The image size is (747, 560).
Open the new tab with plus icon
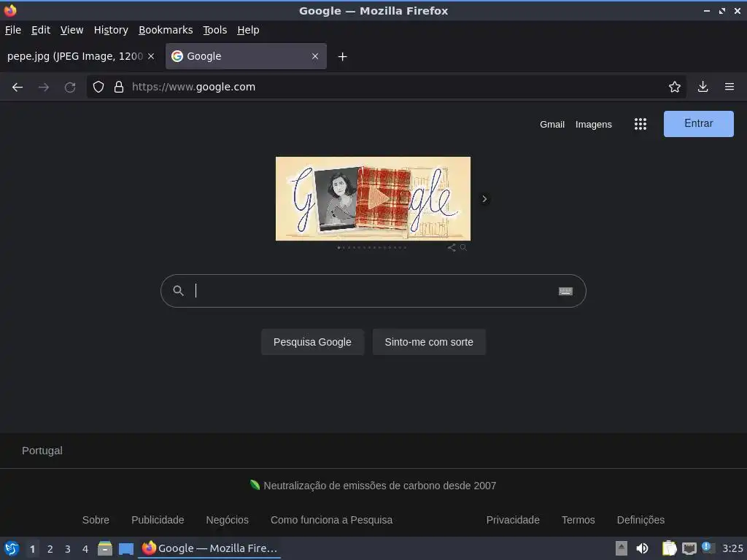(x=342, y=57)
